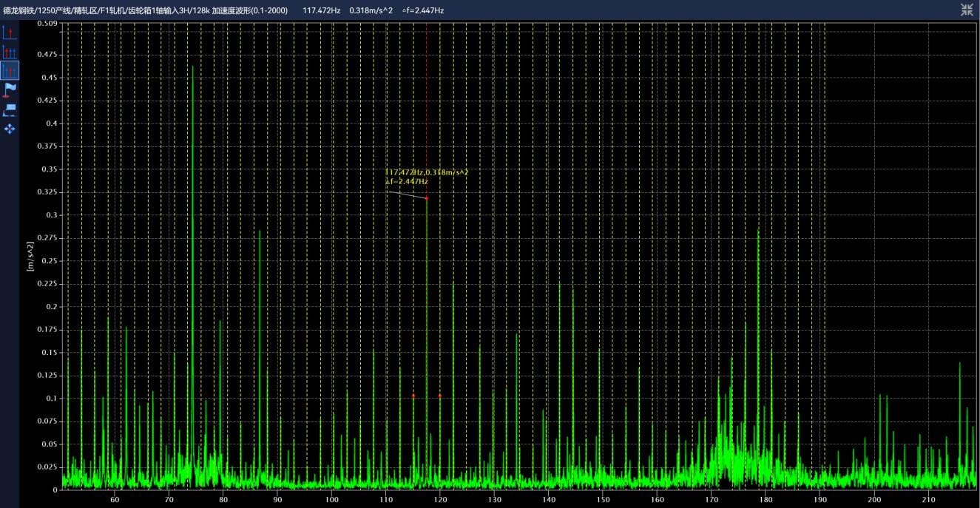Click the [m/s^2] Y-axis unit label
This screenshot has height=508, width=980.
[x=30, y=256]
